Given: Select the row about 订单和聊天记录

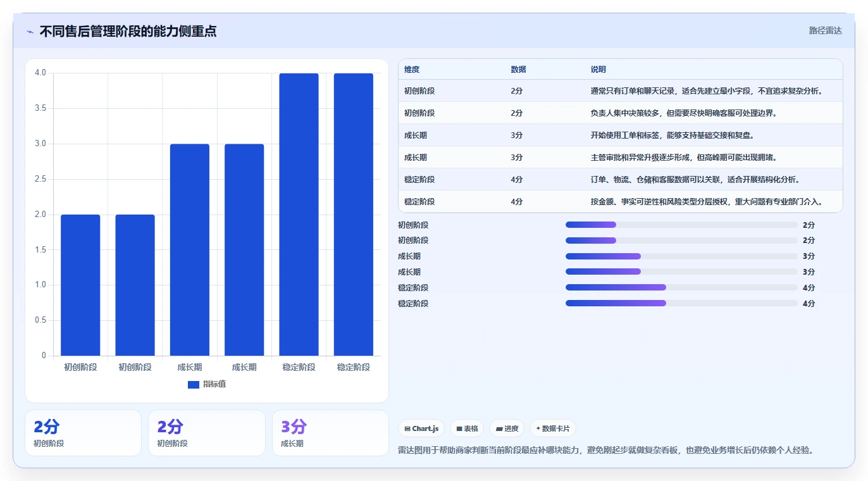Looking at the screenshot, I should click(620, 91).
